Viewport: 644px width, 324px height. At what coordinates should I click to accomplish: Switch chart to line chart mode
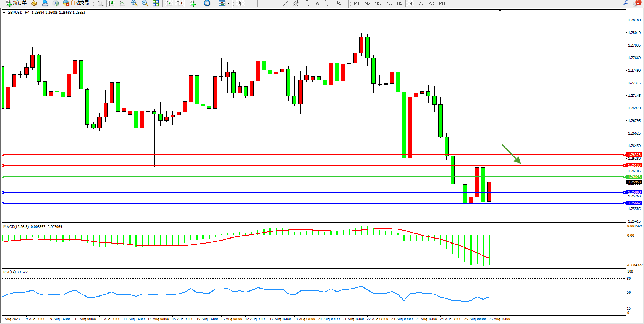tap(122, 3)
